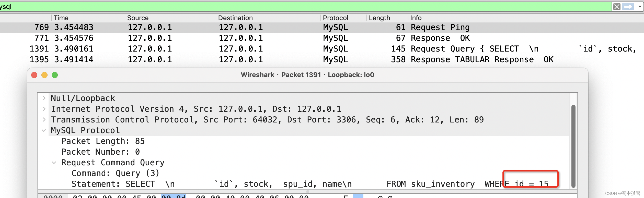Maximize the Packet 1391 window green button
The image size is (644, 198).
[55, 75]
